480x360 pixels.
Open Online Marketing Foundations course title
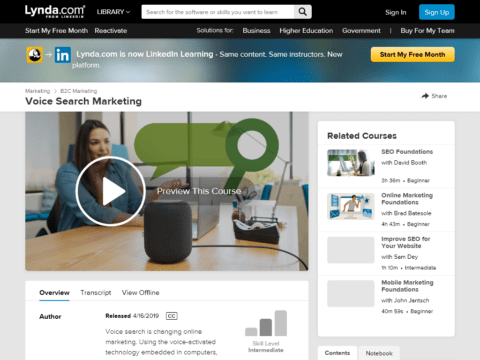point(407,199)
